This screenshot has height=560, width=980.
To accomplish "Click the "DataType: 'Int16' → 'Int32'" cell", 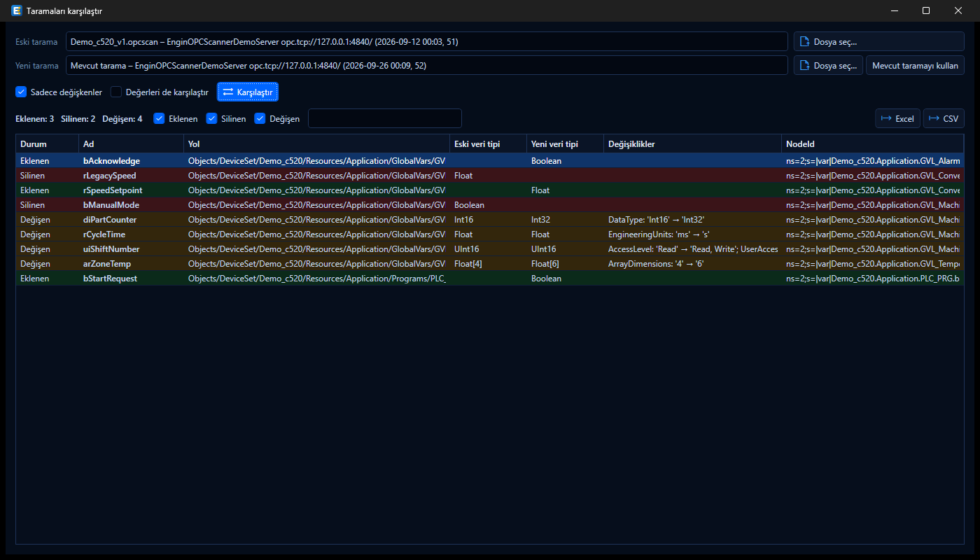I will click(692, 220).
